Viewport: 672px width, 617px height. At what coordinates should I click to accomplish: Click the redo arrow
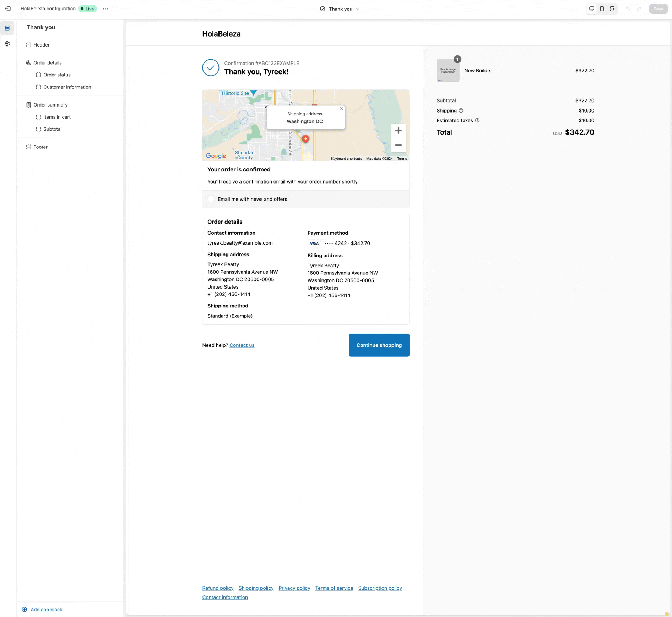[639, 9]
